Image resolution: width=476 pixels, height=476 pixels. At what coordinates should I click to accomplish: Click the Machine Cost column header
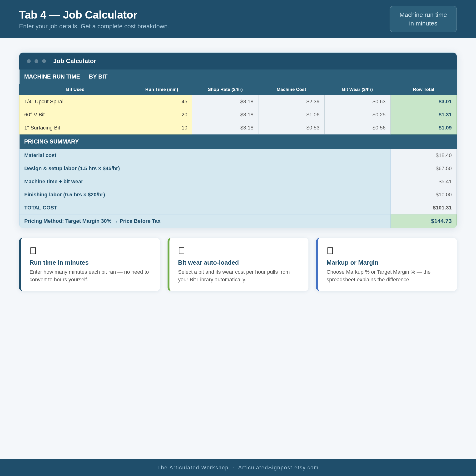[291, 89]
